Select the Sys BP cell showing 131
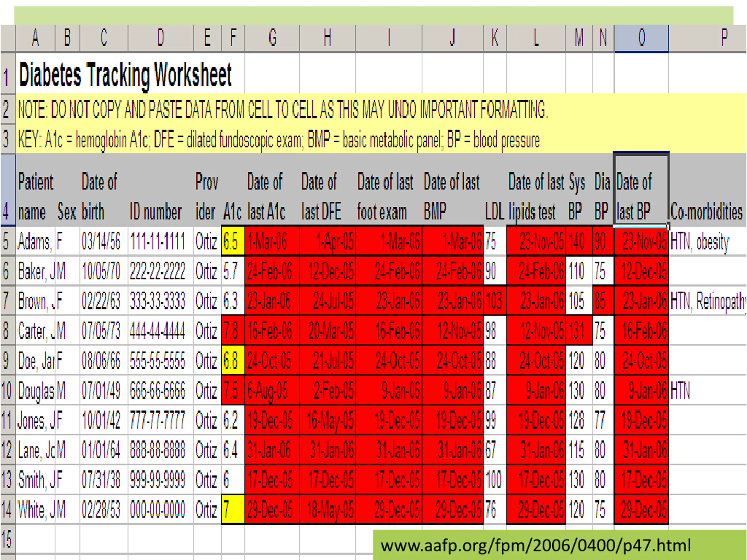747x560 pixels. click(x=579, y=330)
